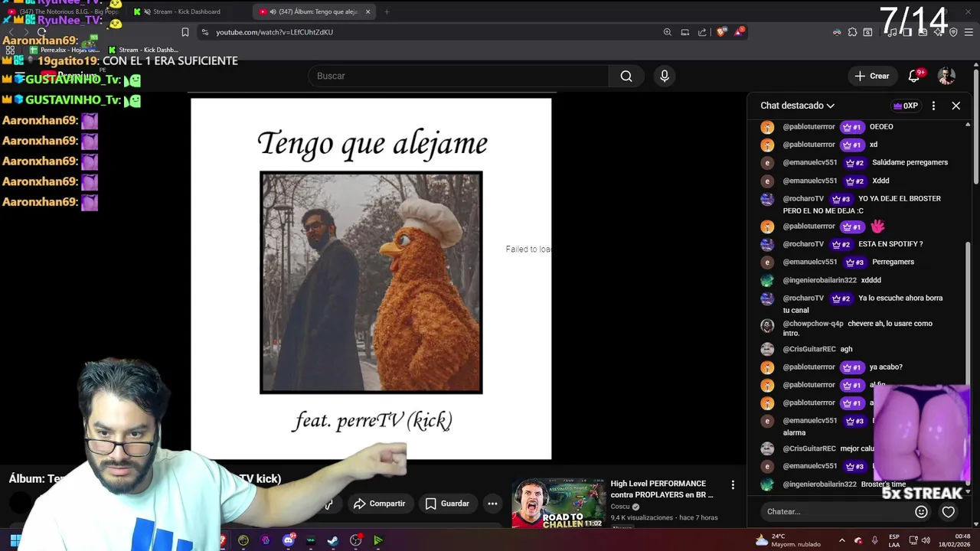The height and width of the screenshot is (551, 980).
Task: Click the Compartir button
Action: point(379,504)
